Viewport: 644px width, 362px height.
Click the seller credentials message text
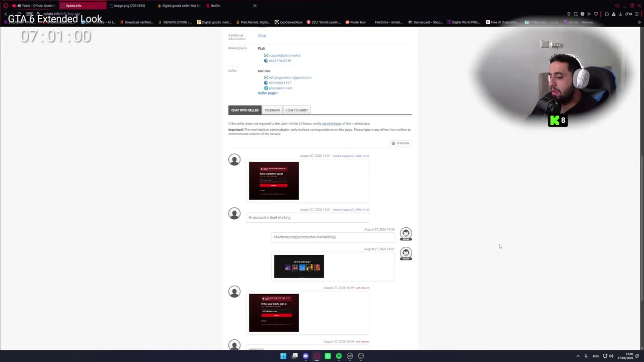(x=305, y=237)
